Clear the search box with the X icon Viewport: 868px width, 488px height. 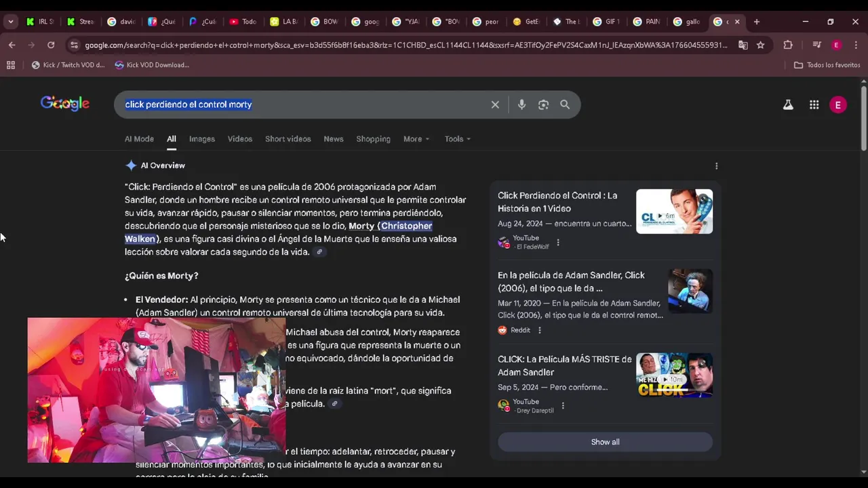click(x=495, y=104)
